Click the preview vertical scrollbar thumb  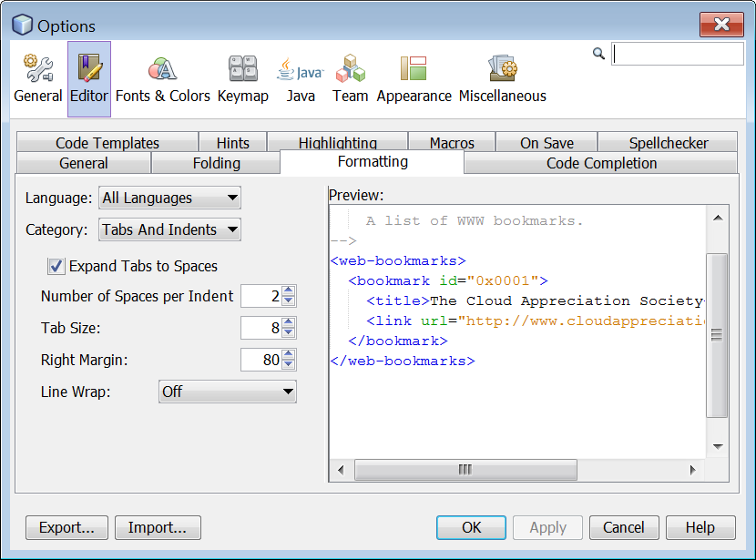(x=717, y=335)
